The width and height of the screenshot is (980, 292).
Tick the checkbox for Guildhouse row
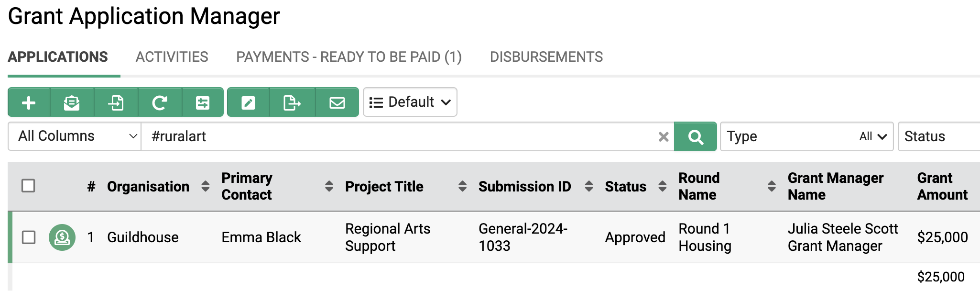click(x=29, y=237)
